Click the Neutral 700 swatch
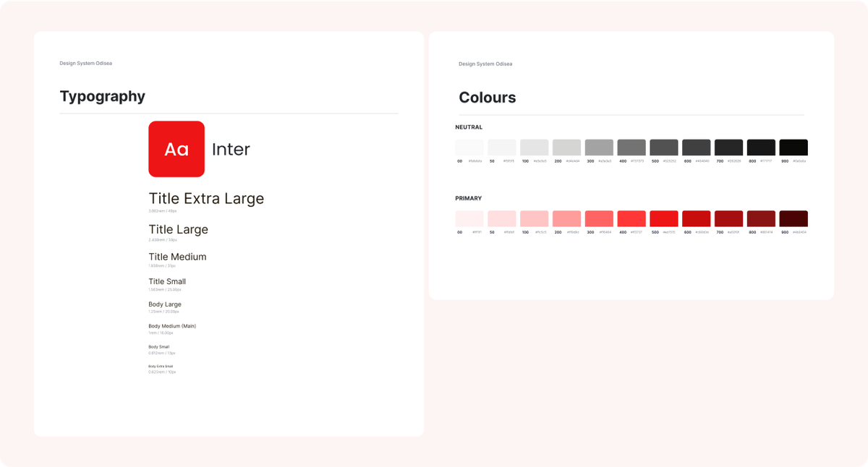Viewport: 868px width, 467px height. 729,147
